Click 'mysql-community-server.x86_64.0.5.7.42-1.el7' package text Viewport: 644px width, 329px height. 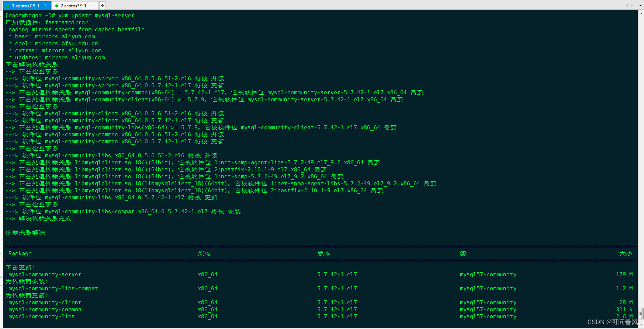118,85
